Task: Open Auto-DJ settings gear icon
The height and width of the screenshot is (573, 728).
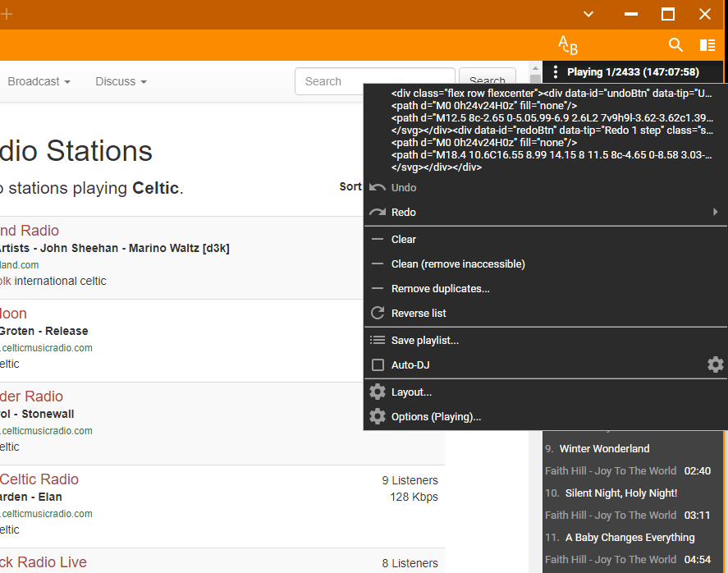Action: tap(716, 364)
